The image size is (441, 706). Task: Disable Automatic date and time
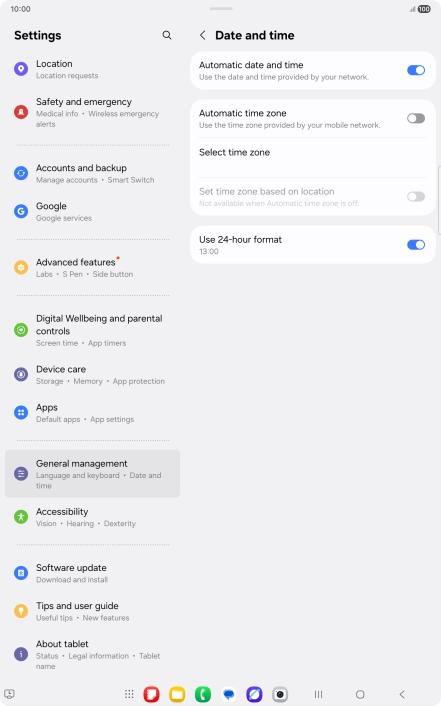pos(416,70)
